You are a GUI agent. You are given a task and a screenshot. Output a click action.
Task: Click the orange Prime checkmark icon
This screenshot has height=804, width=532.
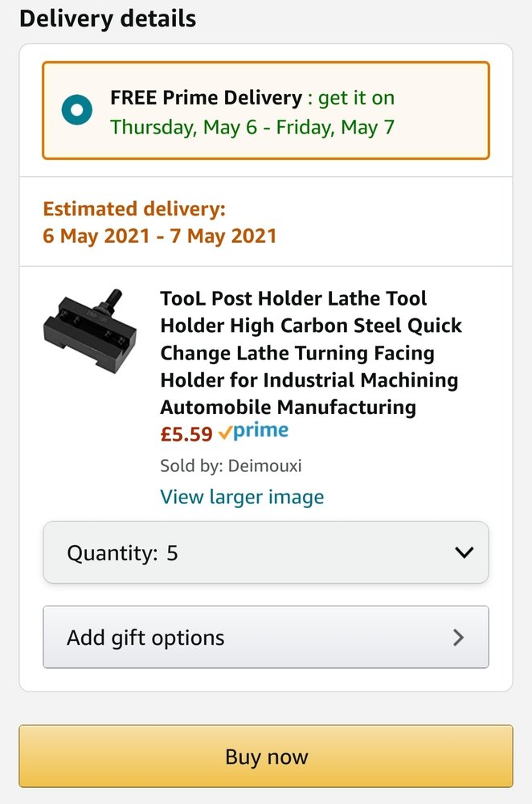(x=225, y=433)
